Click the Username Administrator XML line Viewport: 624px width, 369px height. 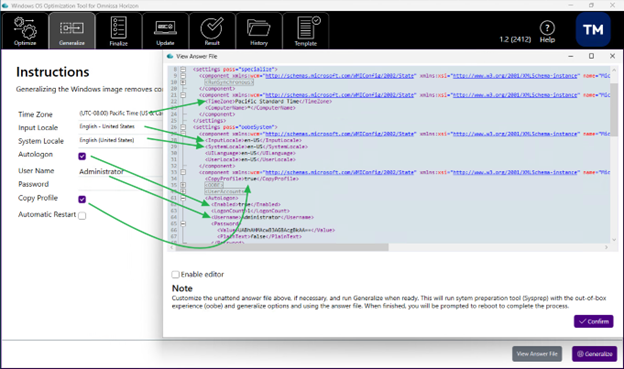pos(263,217)
